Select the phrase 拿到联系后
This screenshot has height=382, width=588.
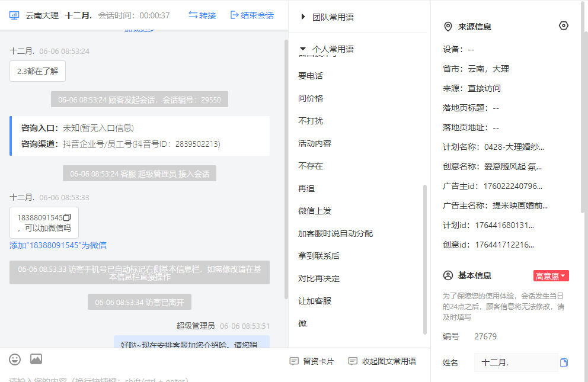point(319,256)
